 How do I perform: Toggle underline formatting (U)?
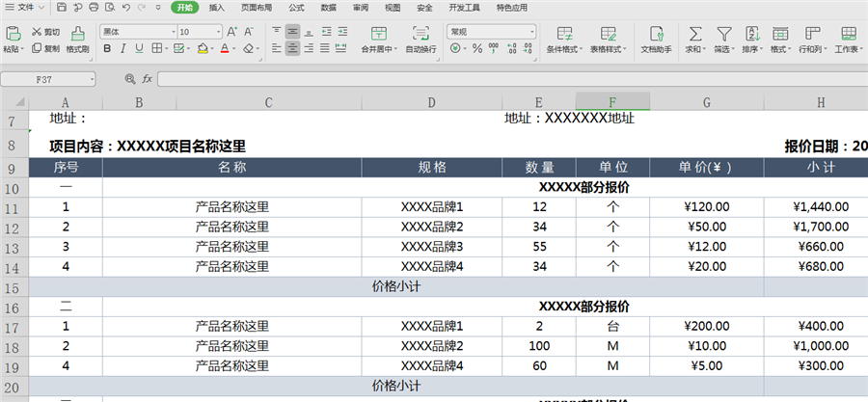point(139,48)
